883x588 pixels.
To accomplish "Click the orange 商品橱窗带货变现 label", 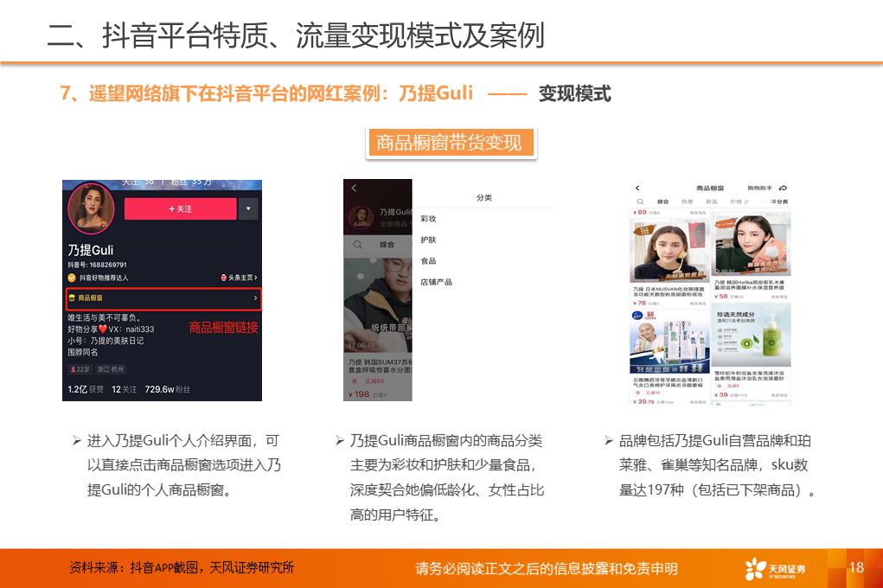I will pos(450,143).
